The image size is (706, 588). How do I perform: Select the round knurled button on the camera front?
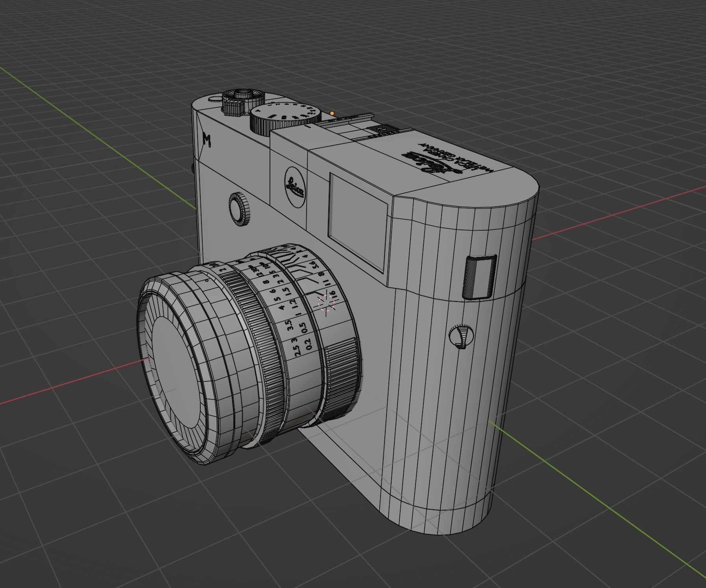point(239,209)
